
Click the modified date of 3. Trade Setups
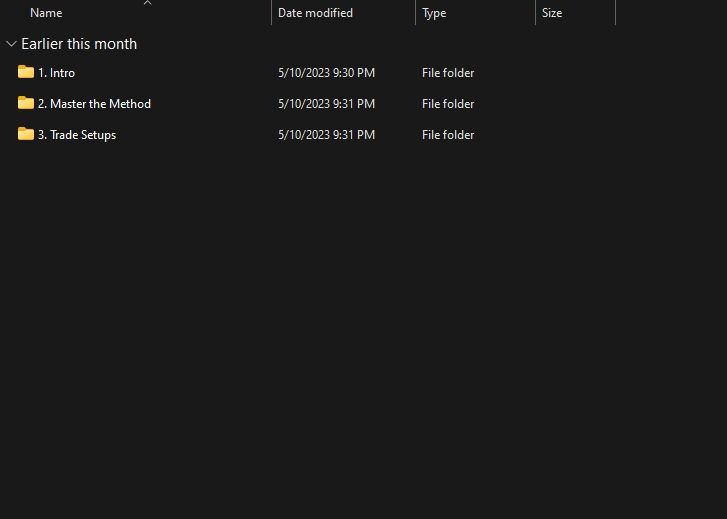326,135
